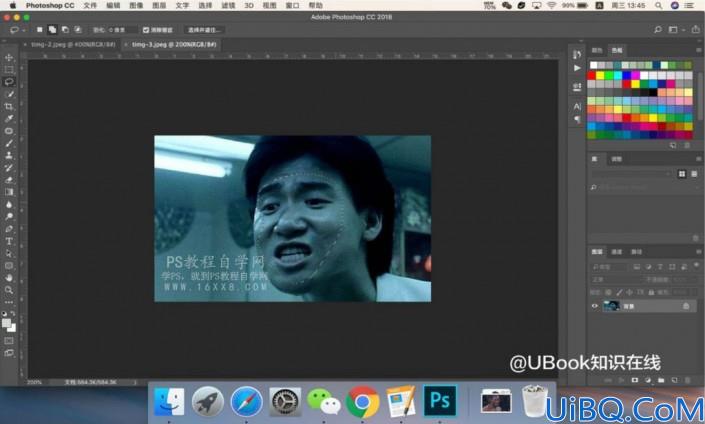Hide the Background layer eye icon

[595, 306]
